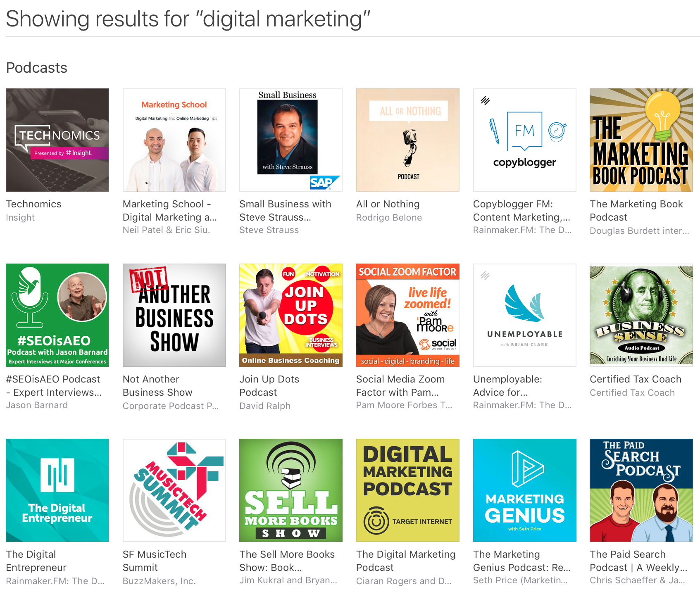The height and width of the screenshot is (599, 700).
Task: Click author Neil Patel & Eric Siu
Action: pos(167,230)
